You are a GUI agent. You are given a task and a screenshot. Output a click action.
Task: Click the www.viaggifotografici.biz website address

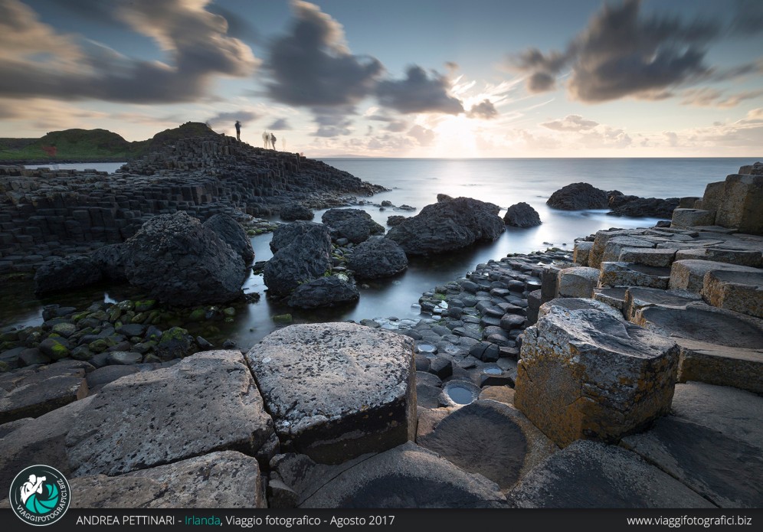pyautogui.click(x=689, y=521)
